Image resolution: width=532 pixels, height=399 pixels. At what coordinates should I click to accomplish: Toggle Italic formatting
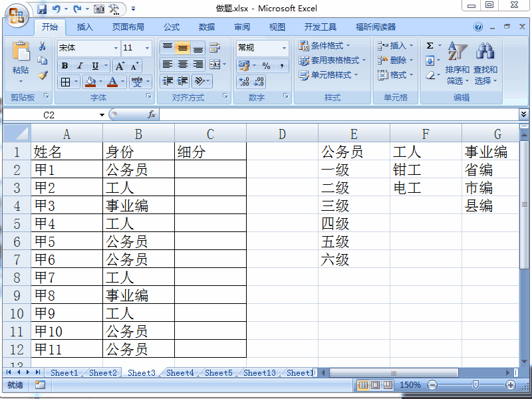pyautogui.click(x=80, y=66)
